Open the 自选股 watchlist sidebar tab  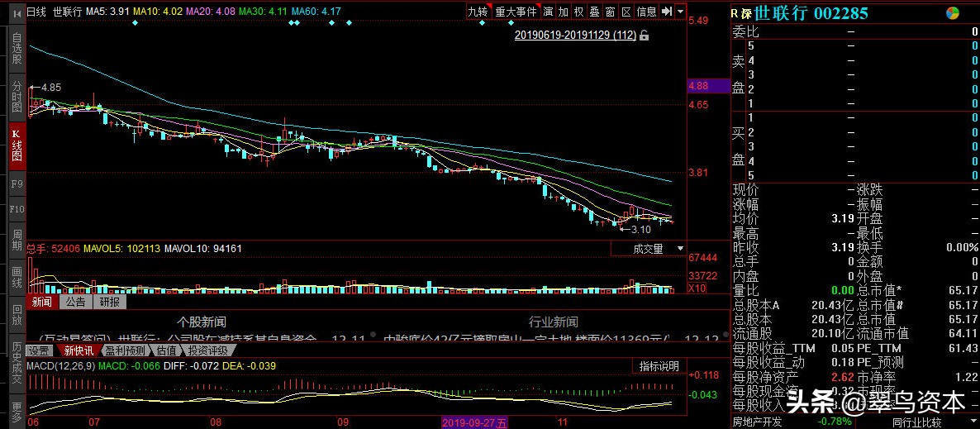click(17, 50)
